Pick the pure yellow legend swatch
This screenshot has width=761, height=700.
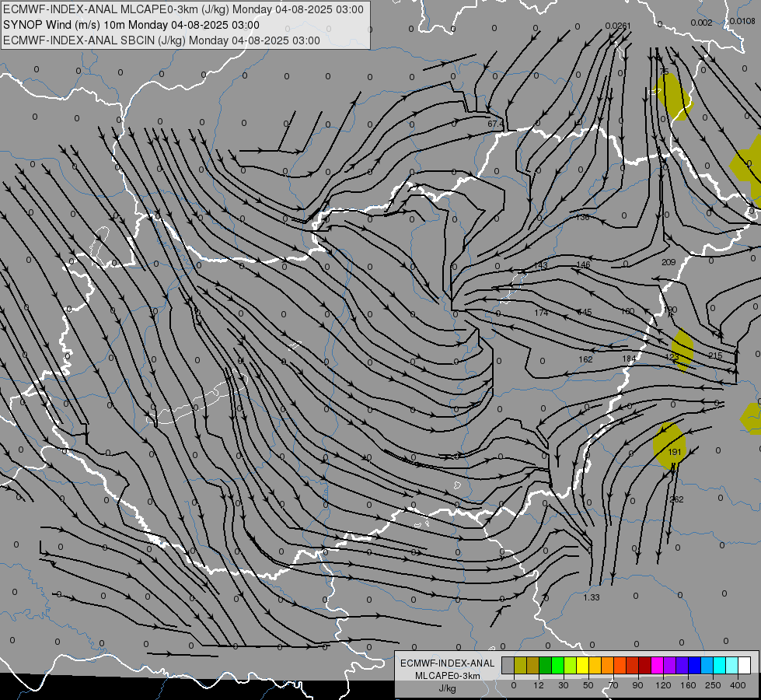coord(582,666)
